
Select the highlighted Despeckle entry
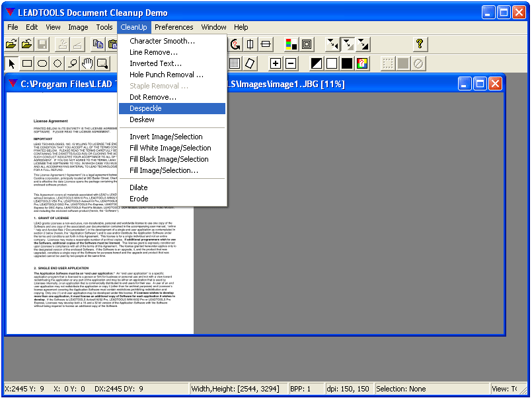click(172, 108)
